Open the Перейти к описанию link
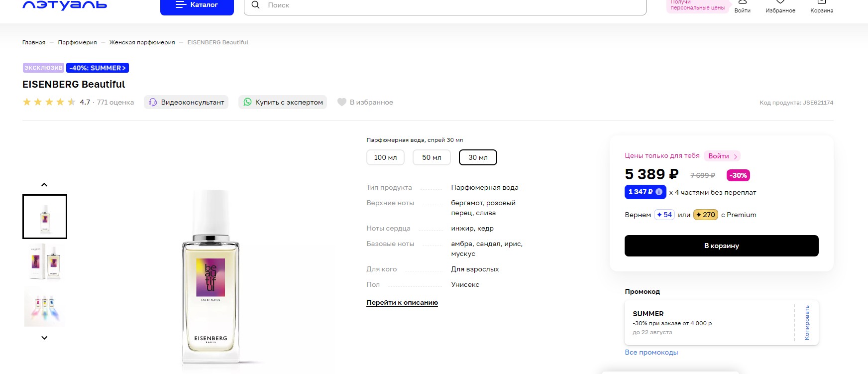This screenshot has width=868, height=374. [x=402, y=302]
